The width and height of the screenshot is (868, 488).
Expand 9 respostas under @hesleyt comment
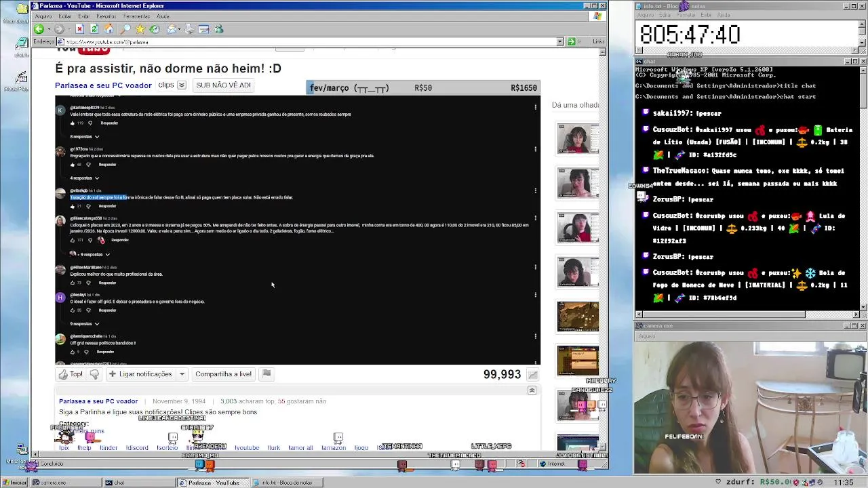[85, 324]
